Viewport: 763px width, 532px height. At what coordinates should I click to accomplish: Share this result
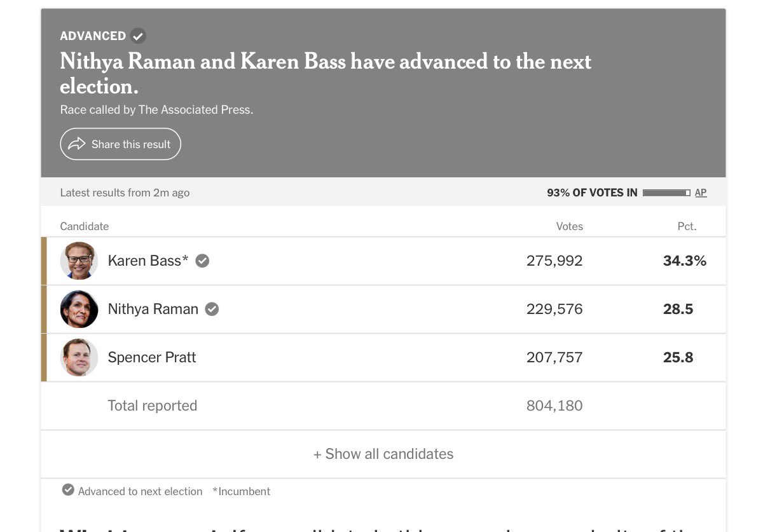pos(120,144)
